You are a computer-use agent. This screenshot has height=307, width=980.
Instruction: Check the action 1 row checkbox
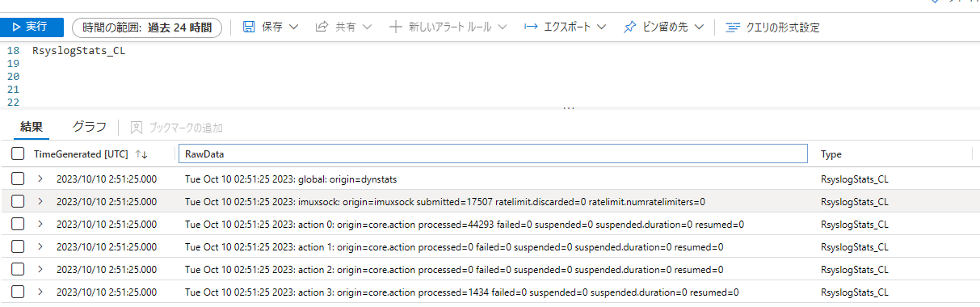pos(18,246)
